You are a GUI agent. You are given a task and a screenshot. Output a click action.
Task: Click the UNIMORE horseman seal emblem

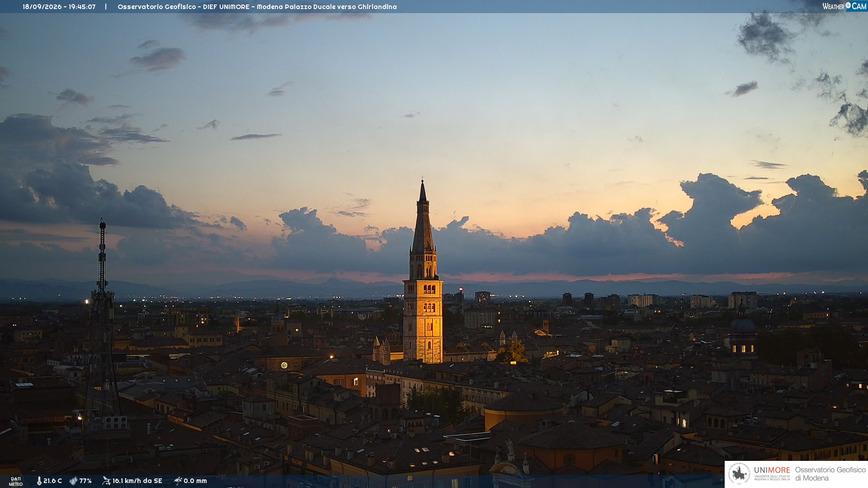739,474
